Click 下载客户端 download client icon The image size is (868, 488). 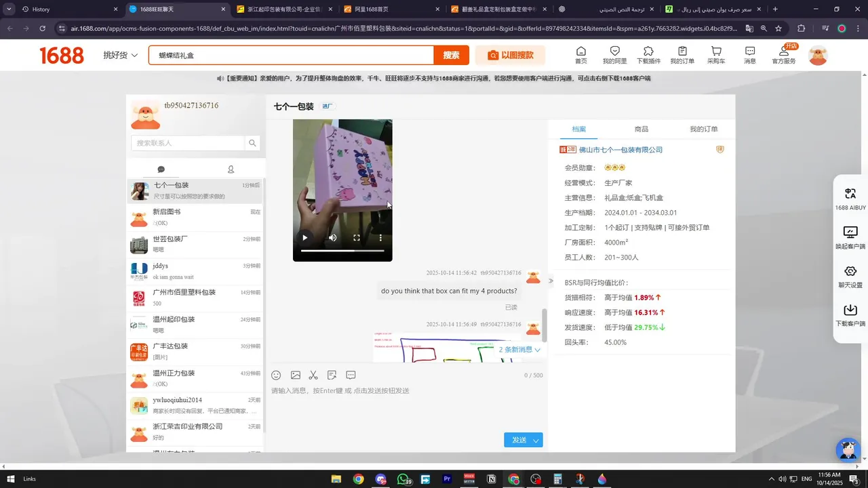coord(850,315)
